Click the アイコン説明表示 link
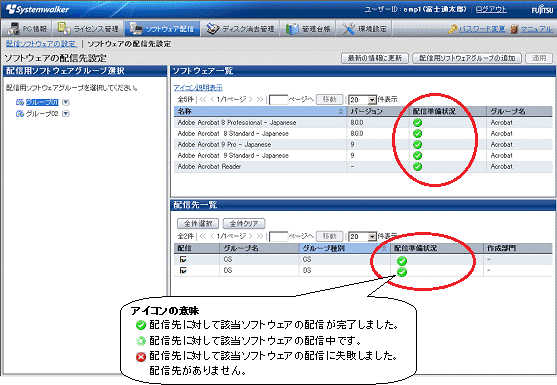The image size is (557, 385). (198, 87)
